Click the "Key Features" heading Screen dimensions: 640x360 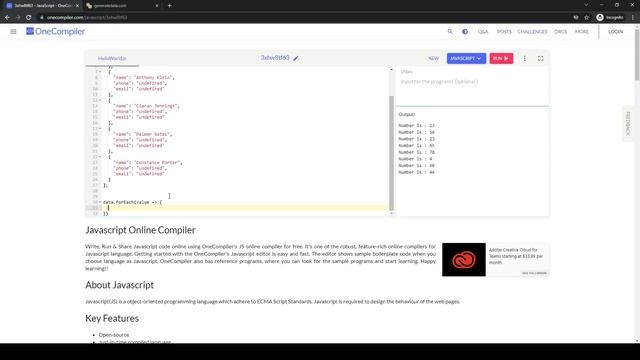(x=112, y=318)
